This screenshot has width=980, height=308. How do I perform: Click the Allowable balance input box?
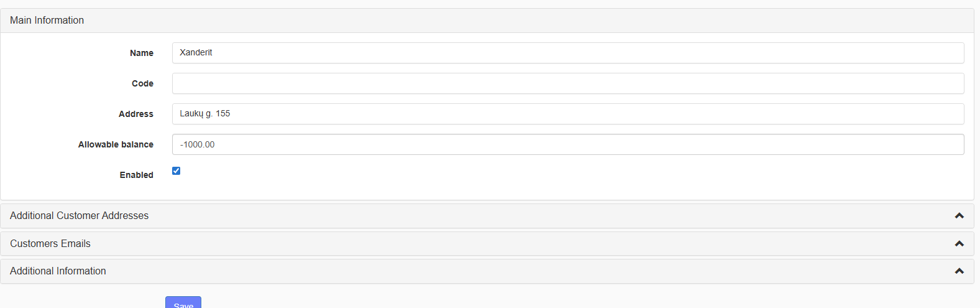pos(567,144)
